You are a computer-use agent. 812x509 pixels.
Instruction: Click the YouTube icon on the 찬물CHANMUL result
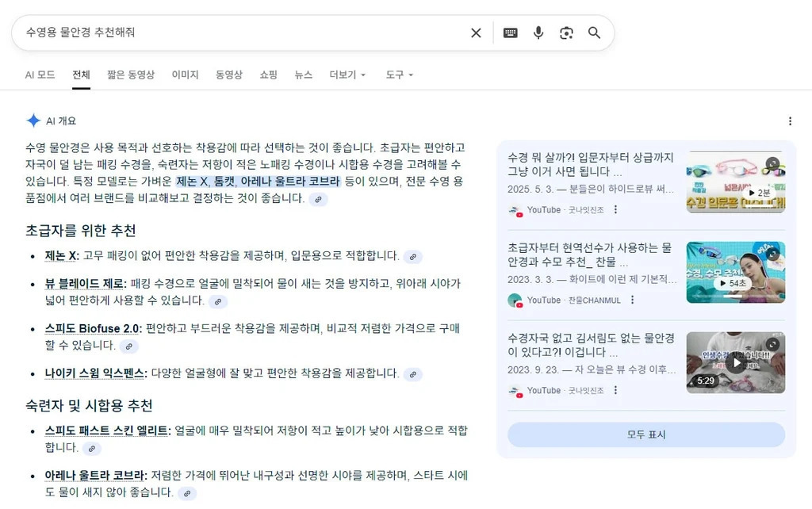(x=515, y=300)
